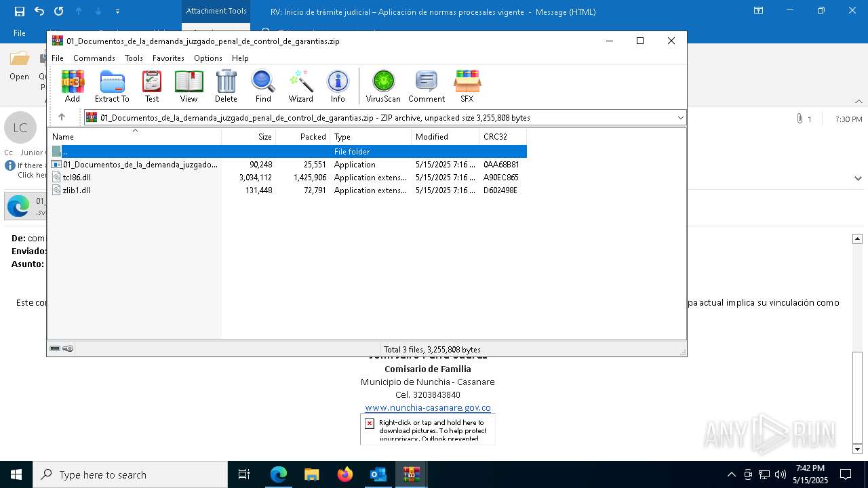Open the Favorites menu
This screenshot has width=868, height=488.
tap(168, 58)
